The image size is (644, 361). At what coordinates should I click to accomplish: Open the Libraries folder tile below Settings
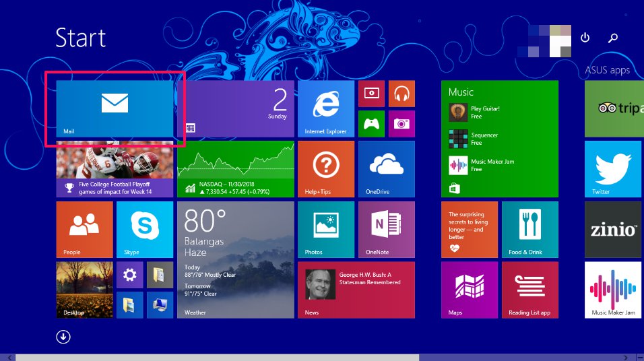click(x=130, y=305)
